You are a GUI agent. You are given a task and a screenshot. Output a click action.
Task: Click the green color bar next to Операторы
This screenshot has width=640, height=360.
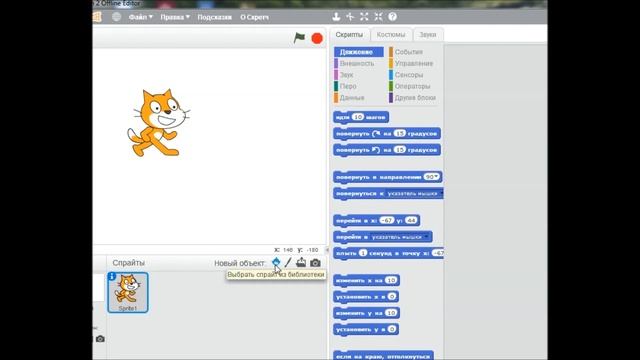coord(391,86)
